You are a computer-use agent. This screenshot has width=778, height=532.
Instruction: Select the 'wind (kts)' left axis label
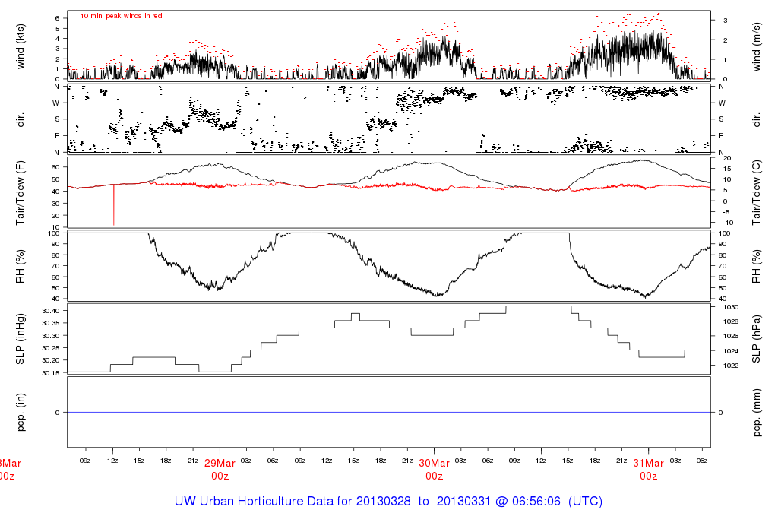pos(22,46)
